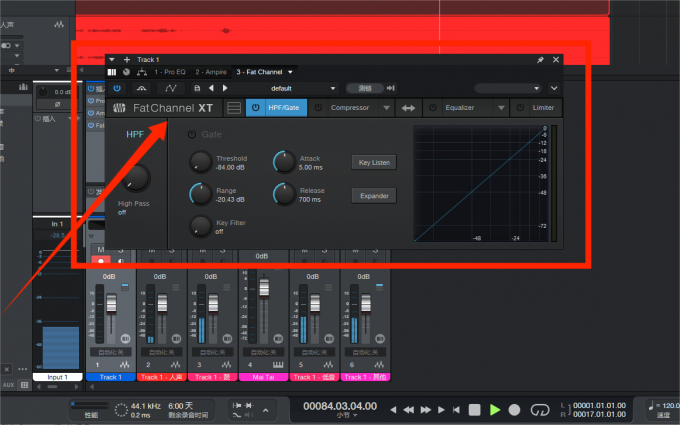Click Mai Tai channel fader
Screen dimensions: 680x425
tap(264, 288)
